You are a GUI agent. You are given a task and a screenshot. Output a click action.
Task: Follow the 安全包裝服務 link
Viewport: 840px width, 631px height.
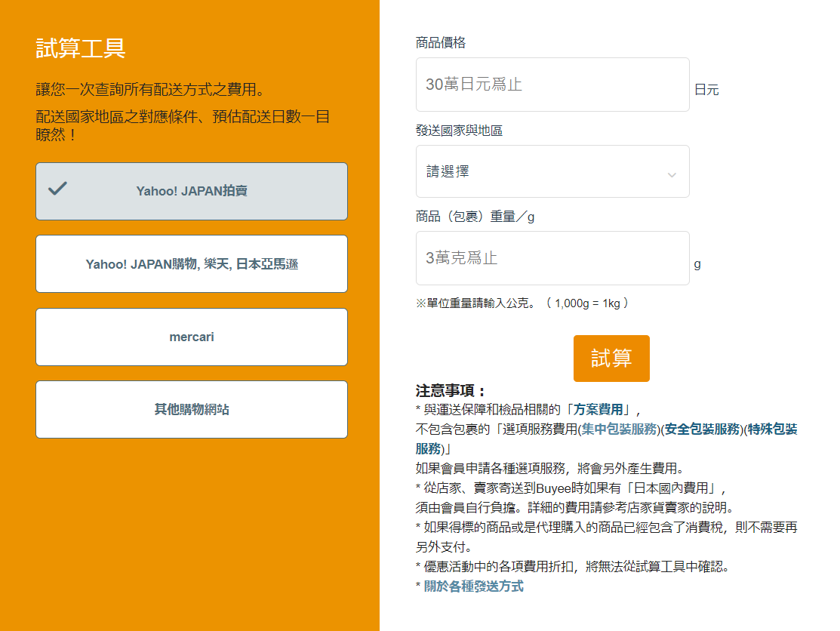pos(702,429)
